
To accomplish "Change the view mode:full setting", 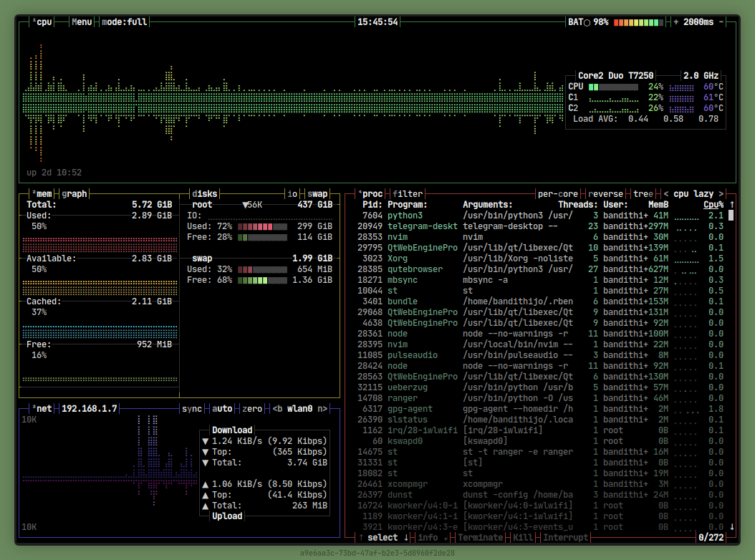I will [124, 22].
